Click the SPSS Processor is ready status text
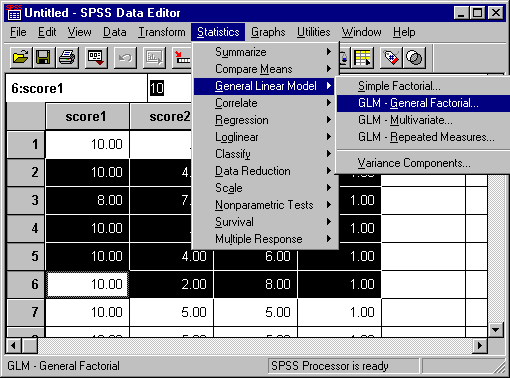The image size is (510, 378). pos(330,366)
